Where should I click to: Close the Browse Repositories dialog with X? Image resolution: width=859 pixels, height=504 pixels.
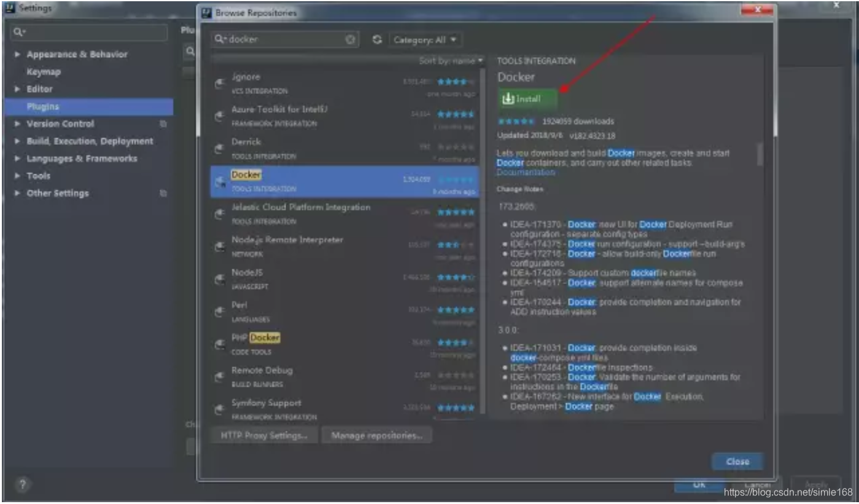tap(756, 10)
